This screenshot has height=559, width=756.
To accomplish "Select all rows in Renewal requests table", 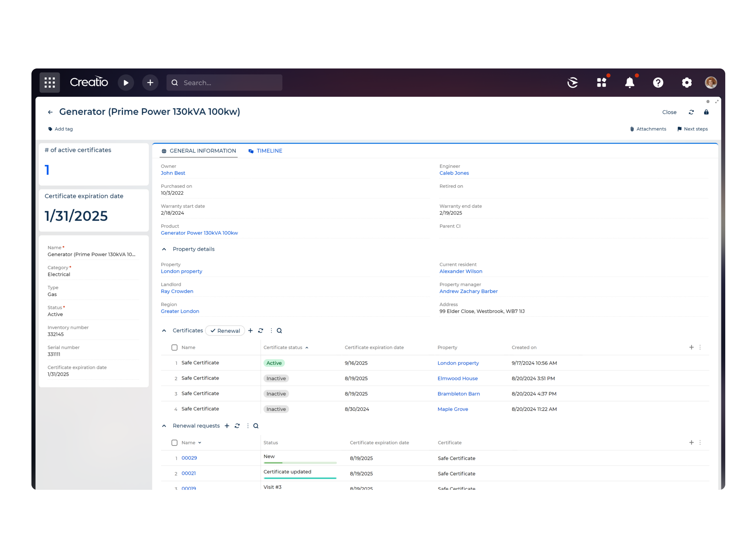I will (174, 442).
